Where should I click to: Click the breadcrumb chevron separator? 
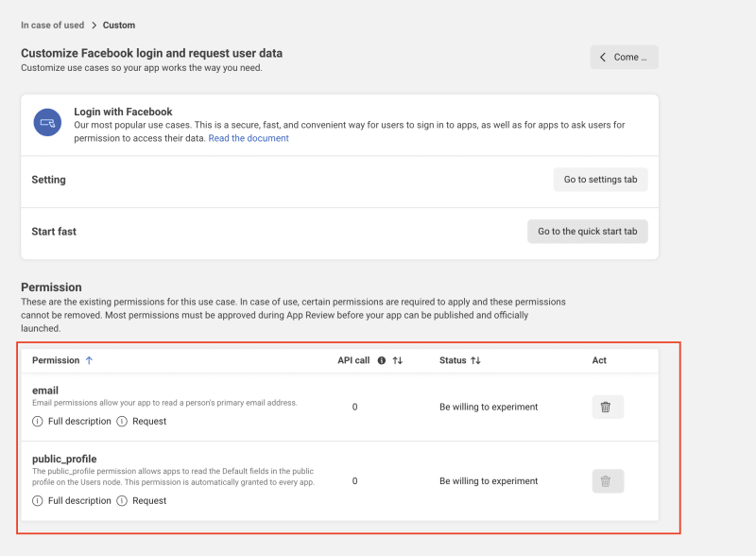(x=94, y=26)
